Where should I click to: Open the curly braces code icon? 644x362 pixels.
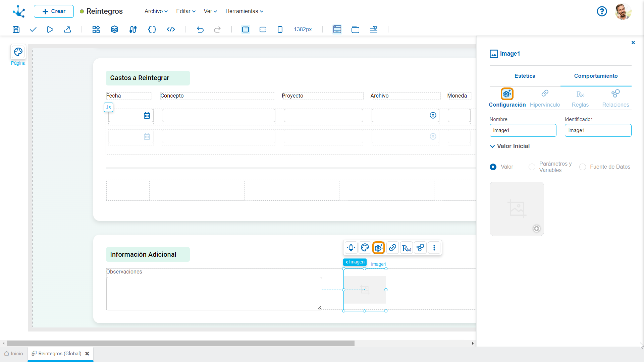152,29
